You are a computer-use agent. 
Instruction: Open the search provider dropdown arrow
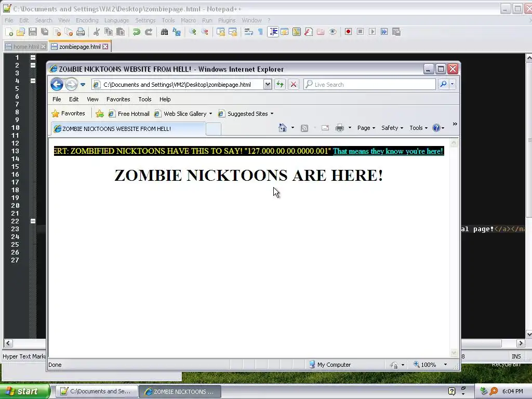(453, 84)
